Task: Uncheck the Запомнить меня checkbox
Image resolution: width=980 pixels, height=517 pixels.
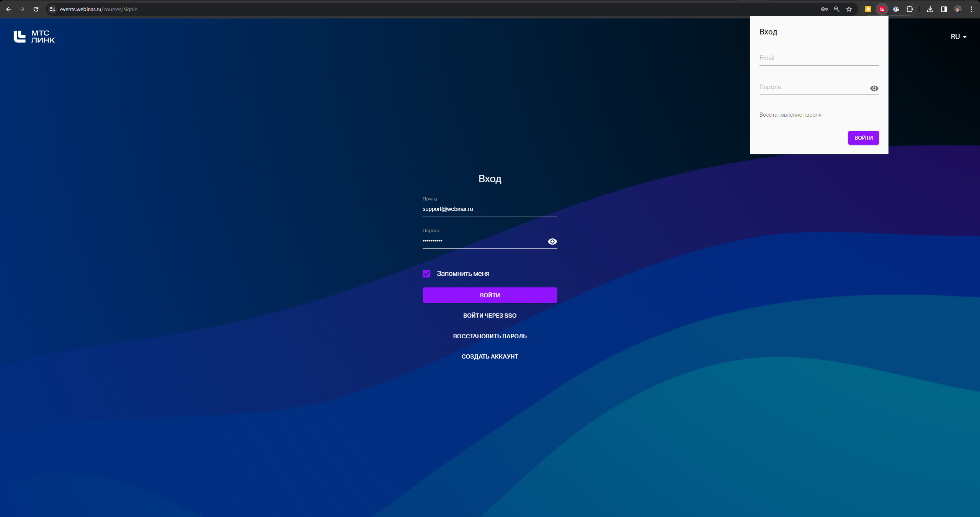Action: [426, 274]
